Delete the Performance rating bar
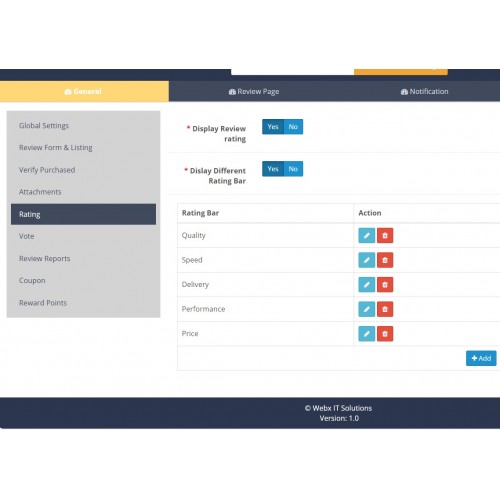The image size is (500, 500). click(x=385, y=309)
